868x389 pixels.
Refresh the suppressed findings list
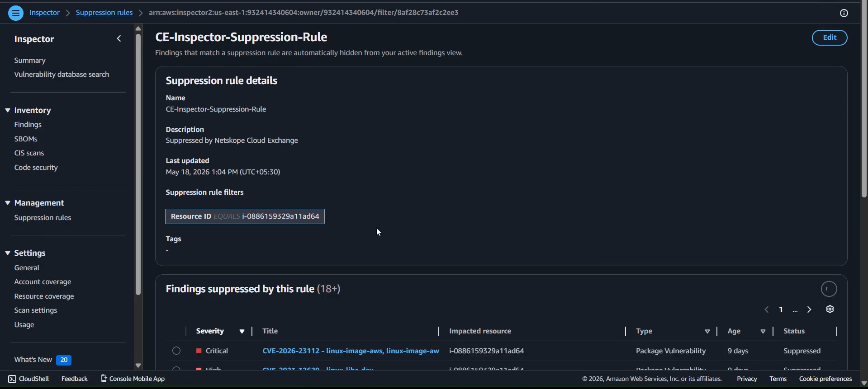pos(829,289)
